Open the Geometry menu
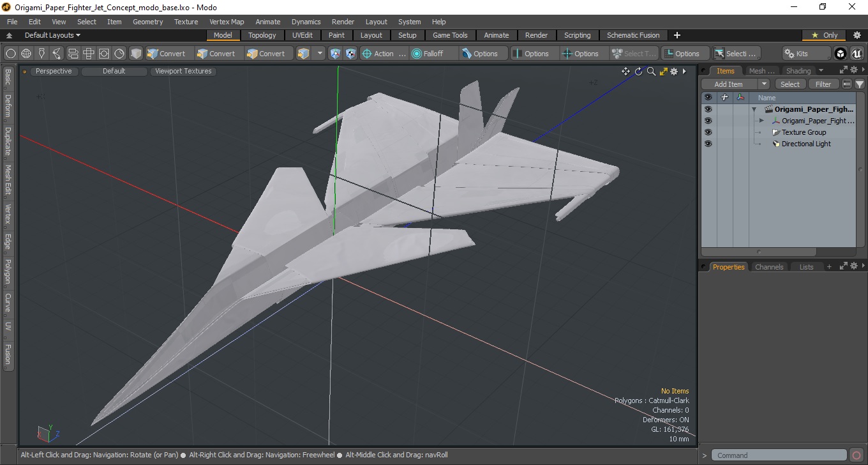868x465 pixels. [x=148, y=22]
